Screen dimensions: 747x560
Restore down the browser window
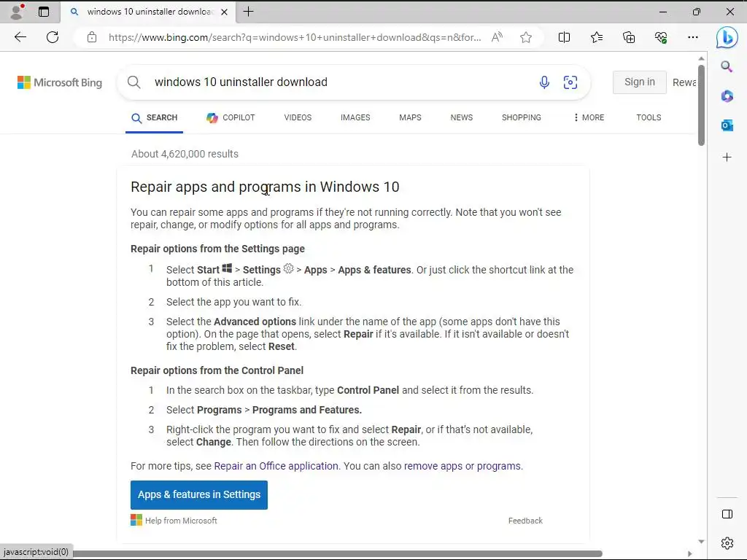tap(697, 12)
